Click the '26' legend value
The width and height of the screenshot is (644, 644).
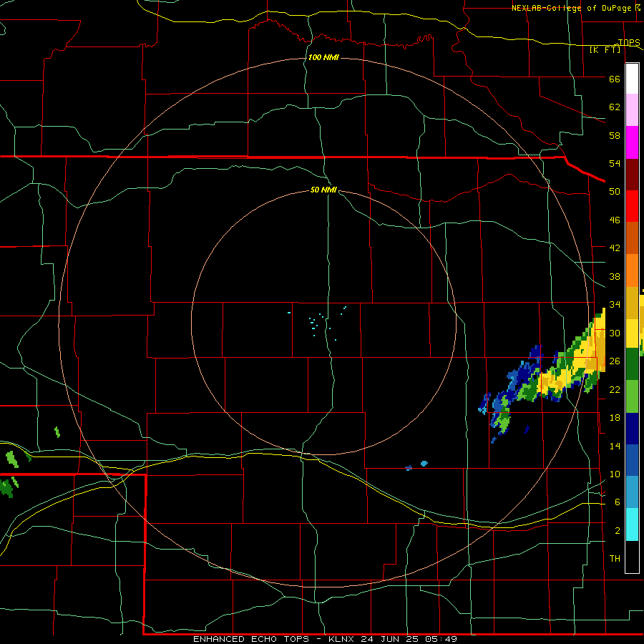(615, 361)
